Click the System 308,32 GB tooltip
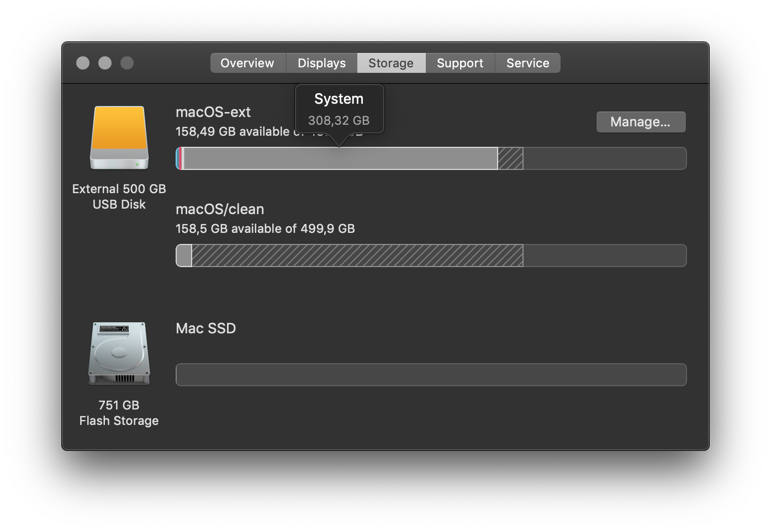771x532 pixels. point(339,108)
